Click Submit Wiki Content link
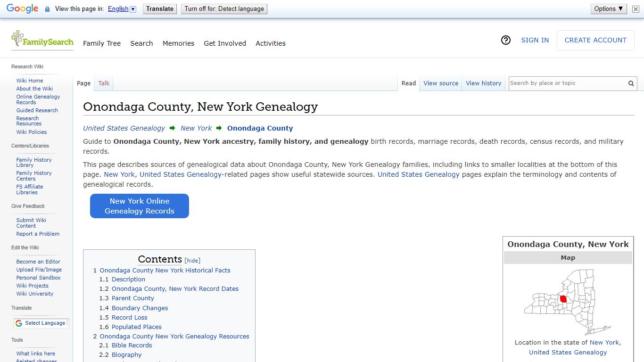This screenshot has height=362, width=644. click(x=31, y=223)
